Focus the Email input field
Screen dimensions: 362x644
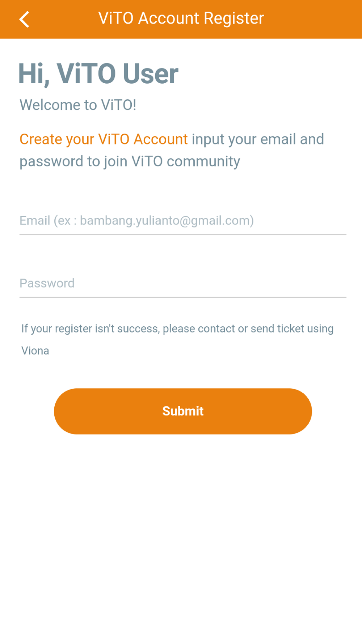pyautogui.click(x=183, y=221)
